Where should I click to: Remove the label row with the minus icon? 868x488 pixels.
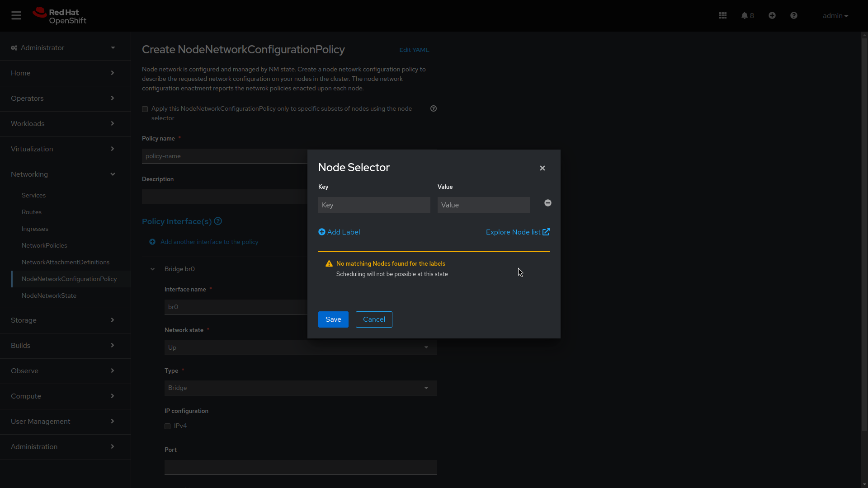(x=547, y=203)
